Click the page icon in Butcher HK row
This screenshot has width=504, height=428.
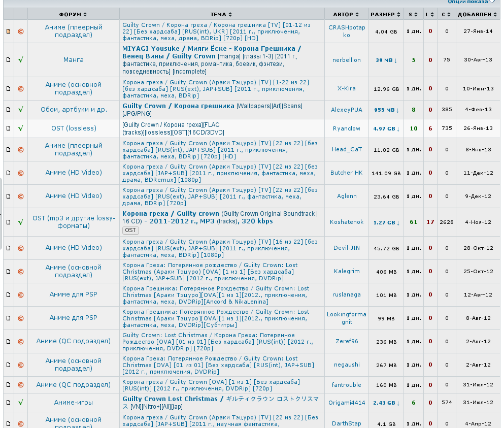[9, 173]
